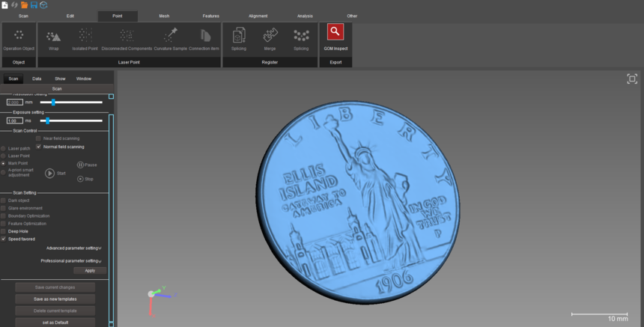
Task: Toggle Boundary Optimization checkbox
Action: pyautogui.click(x=3, y=216)
